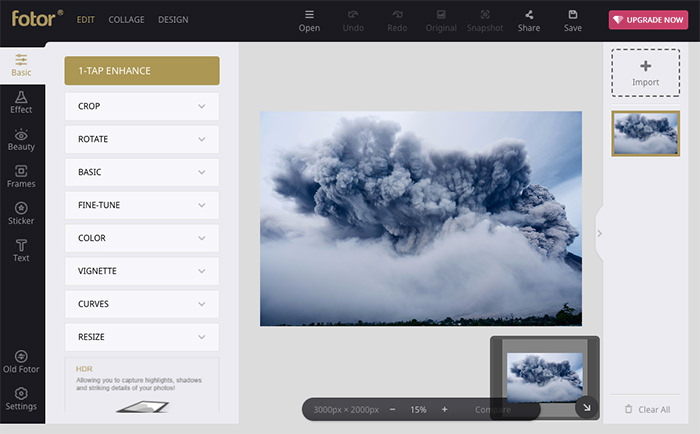Click the Save icon
This screenshot has height=434, width=700.
[x=573, y=20]
